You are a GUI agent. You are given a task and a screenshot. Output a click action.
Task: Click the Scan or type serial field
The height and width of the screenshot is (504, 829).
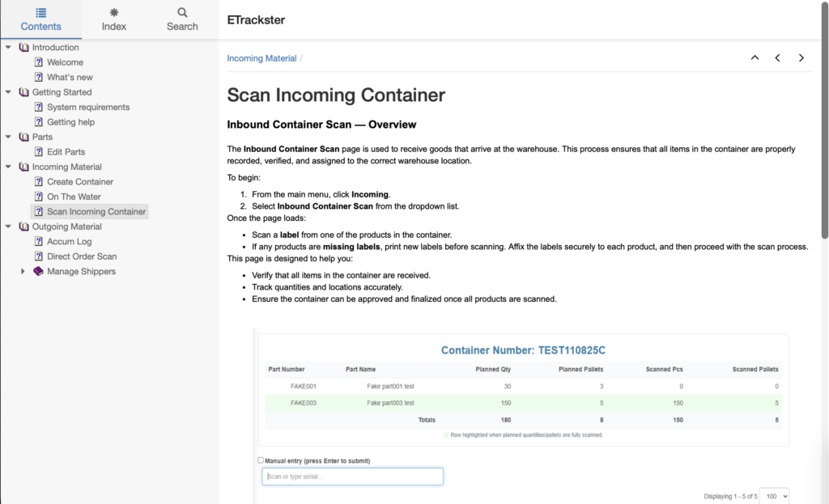pyautogui.click(x=352, y=476)
